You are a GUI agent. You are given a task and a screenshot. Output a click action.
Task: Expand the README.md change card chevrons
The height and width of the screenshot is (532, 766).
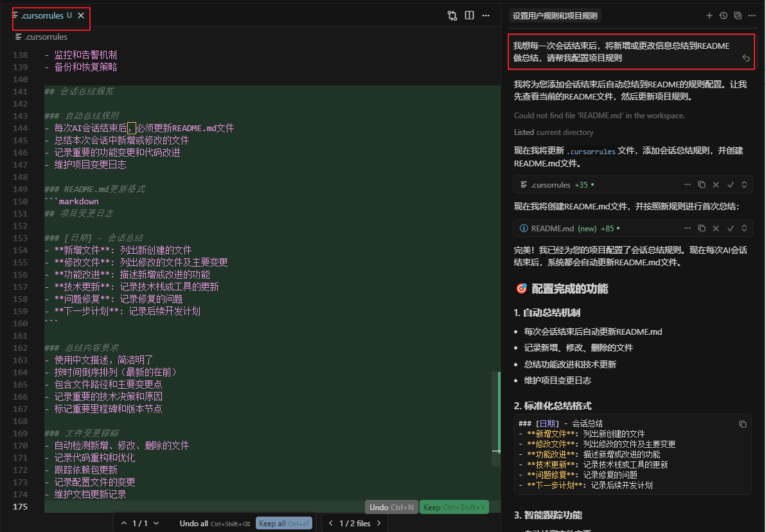click(x=744, y=228)
